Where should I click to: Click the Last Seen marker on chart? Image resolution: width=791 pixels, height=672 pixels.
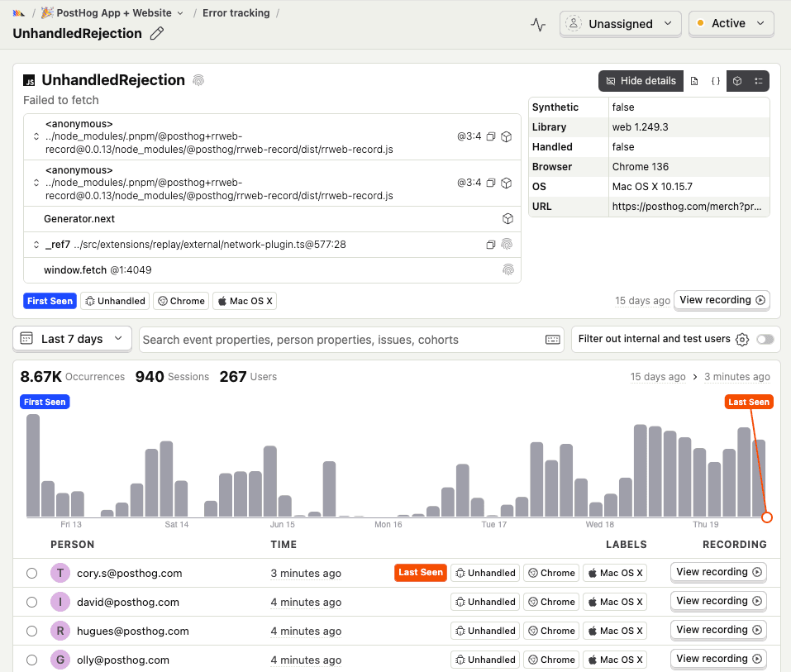pos(749,402)
